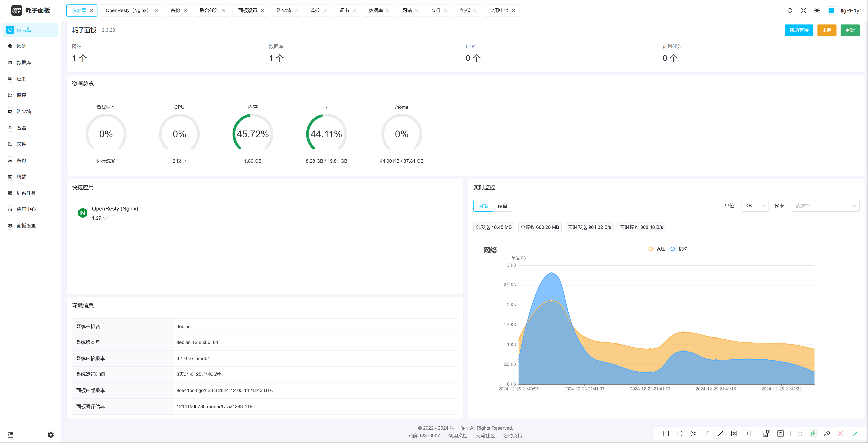
Task: Click the cyan theme color swatch
Action: point(831,10)
